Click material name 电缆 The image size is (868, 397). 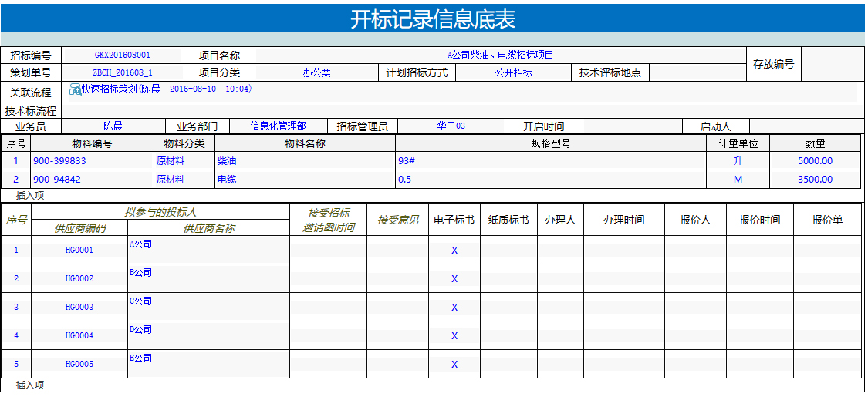[x=226, y=179]
